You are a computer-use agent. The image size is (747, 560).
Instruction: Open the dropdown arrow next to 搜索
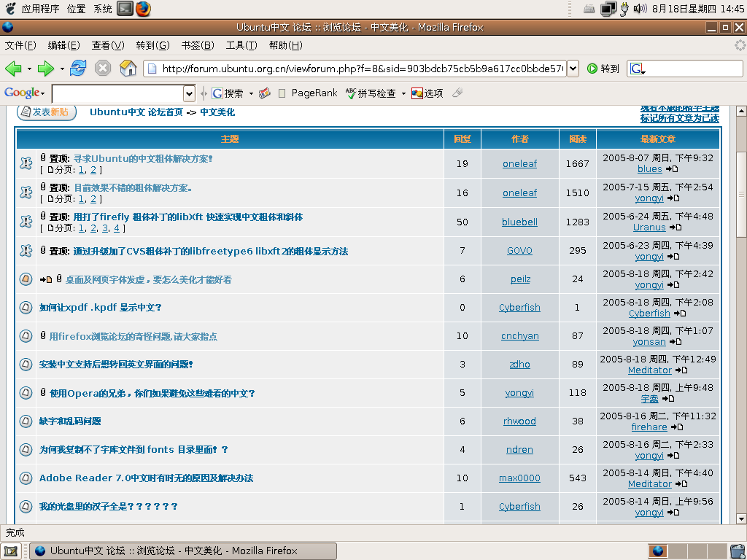pyautogui.click(x=251, y=93)
